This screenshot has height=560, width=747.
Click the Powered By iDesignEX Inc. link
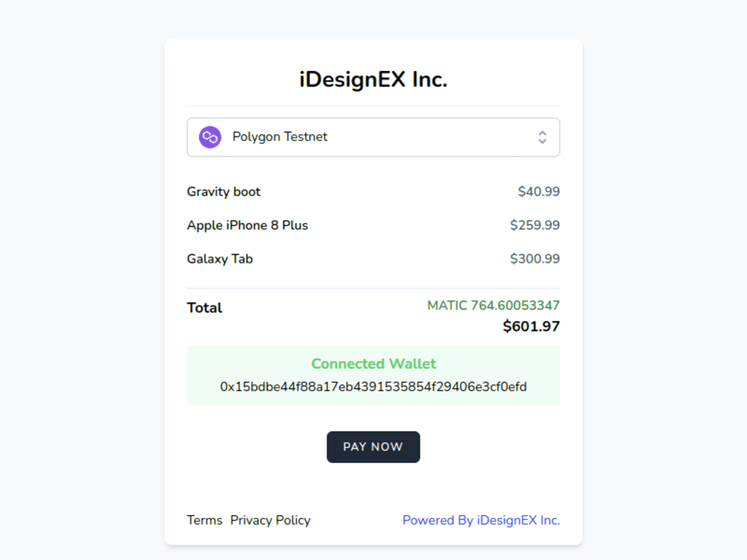pyautogui.click(x=481, y=520)
